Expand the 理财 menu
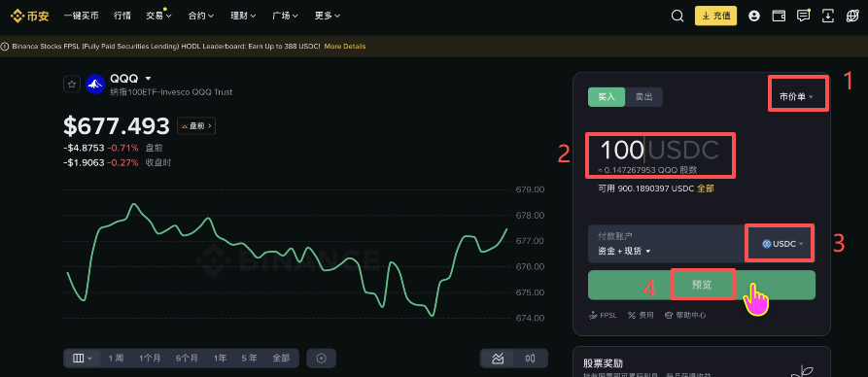Viewport: 868px width, 377px height. click(x=244, y=17)
